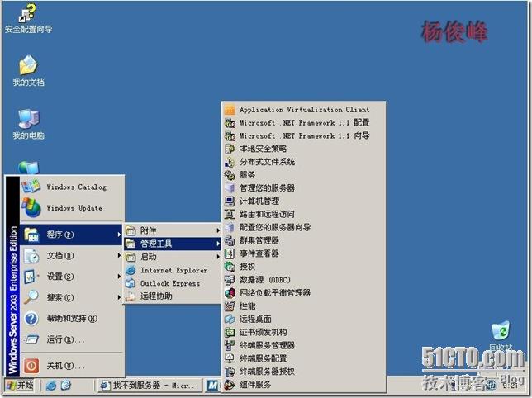Viewport: 532px width, 398px height.
Task: Click the .NET Framework 1.1 向导 icon
Action: point(230,136)
